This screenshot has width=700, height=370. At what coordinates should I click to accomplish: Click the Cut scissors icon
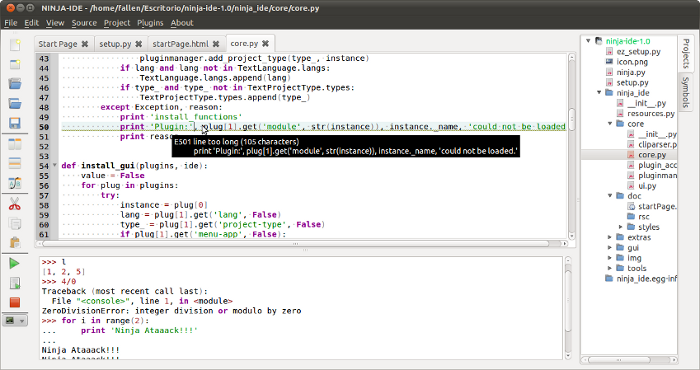coord(15,204)
